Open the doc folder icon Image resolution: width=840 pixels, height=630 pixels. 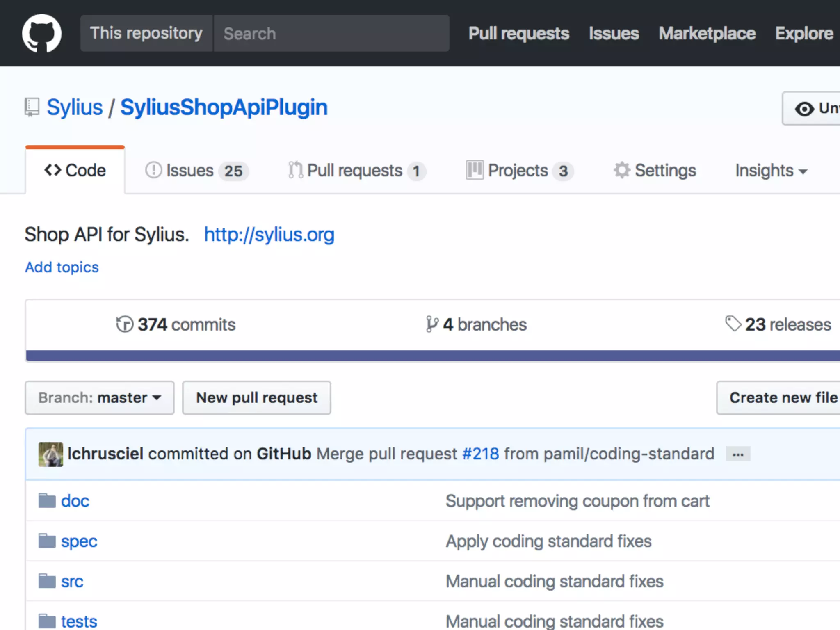[47, 501]
